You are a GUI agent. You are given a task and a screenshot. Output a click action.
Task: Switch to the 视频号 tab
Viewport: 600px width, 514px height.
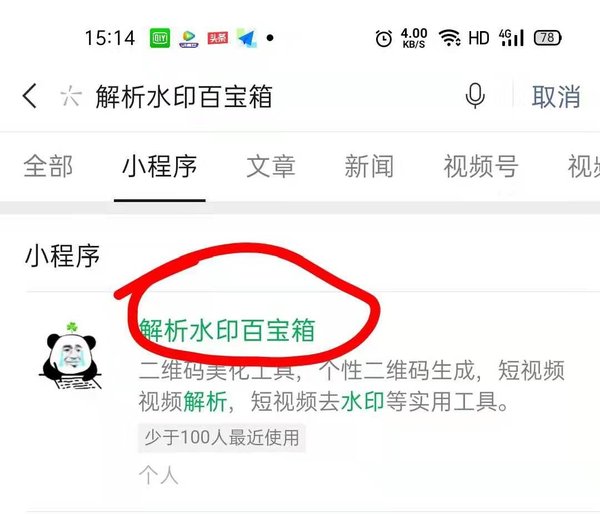tap(481, 166)
